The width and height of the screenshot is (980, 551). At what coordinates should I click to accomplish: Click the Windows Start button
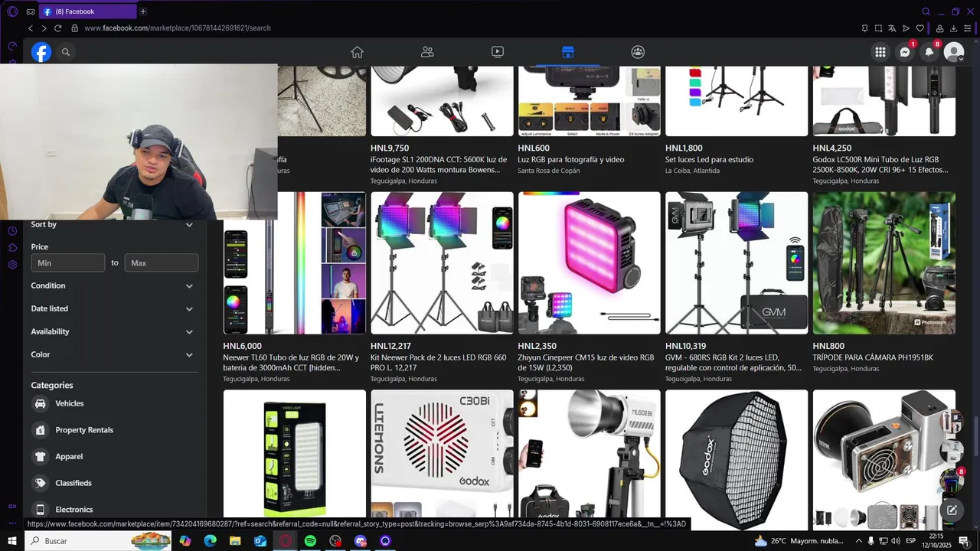(x=12, y=541)
